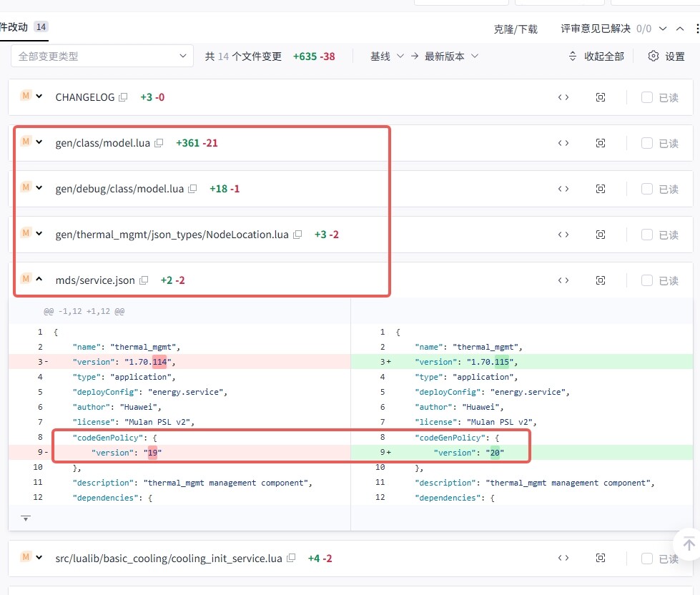Expand the gen/class/model.lua diff
The image size is (700, 595).
click(39, 142)
